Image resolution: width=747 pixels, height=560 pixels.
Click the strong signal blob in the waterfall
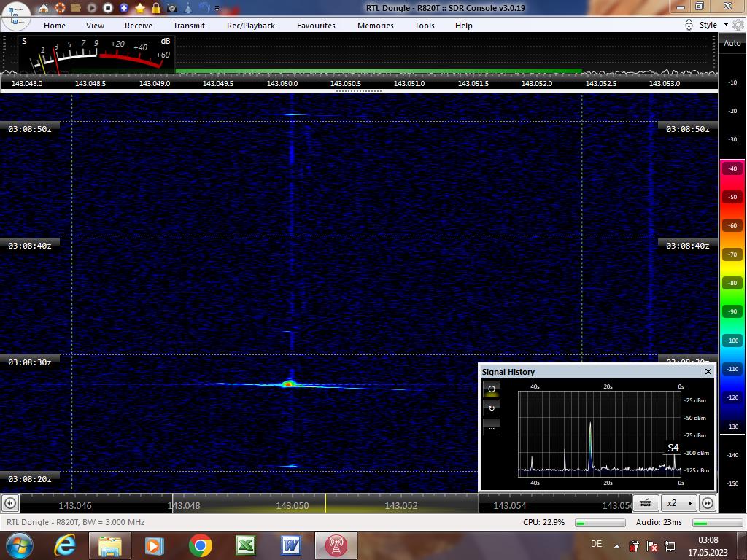tap(287, 384)
